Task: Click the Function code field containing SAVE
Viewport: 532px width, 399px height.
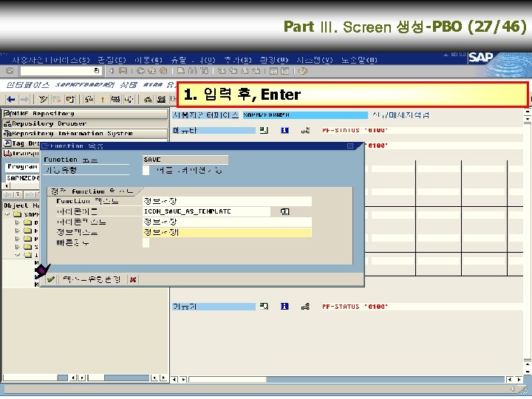Action: 185,160
